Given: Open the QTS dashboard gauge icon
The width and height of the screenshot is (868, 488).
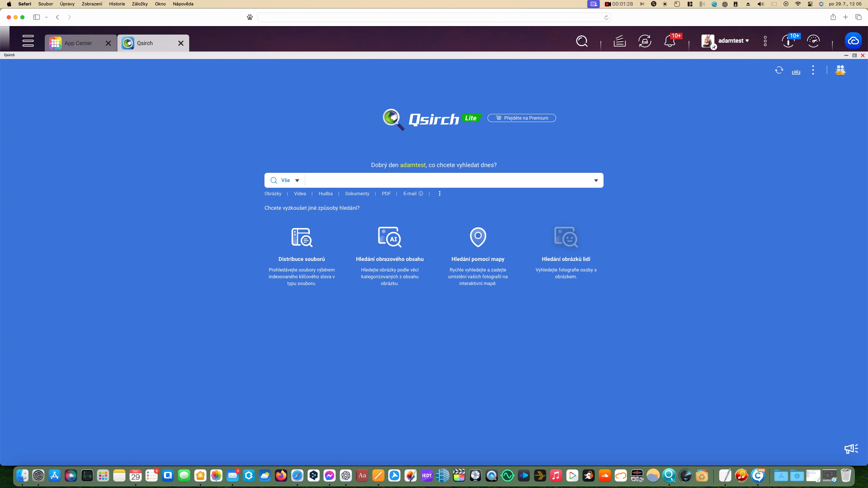Looking at the screenshot, I should click(813, 41).
